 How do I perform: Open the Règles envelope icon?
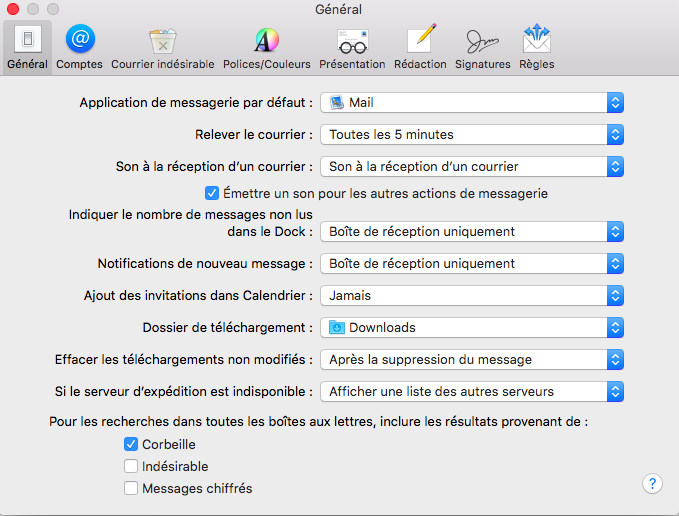click(537, 41)
